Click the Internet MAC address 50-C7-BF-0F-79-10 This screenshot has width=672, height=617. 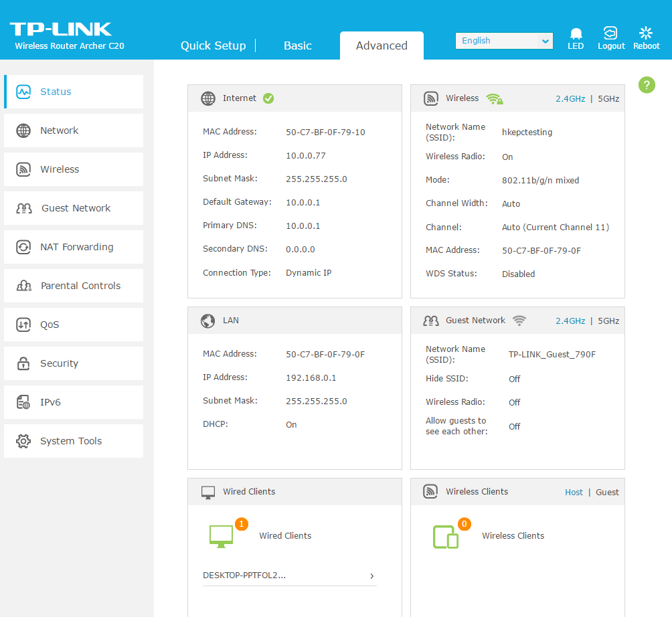[x=326, y=133]
